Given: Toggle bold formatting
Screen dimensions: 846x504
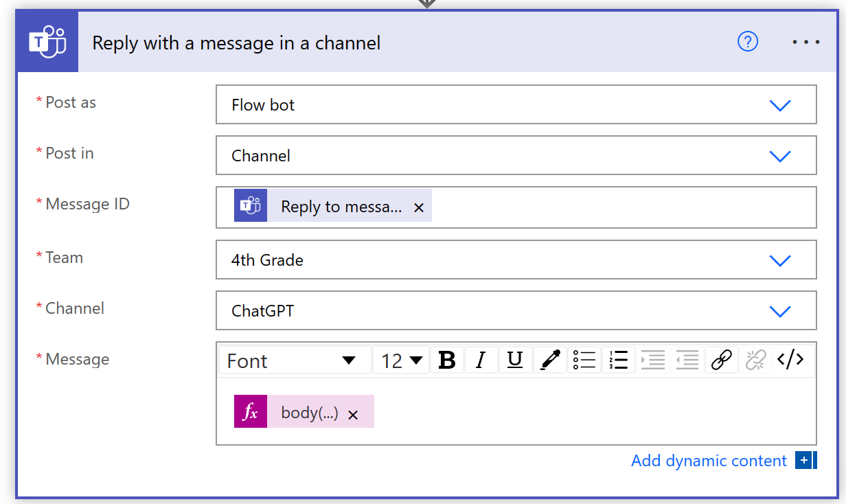Looking at the screenshot, I should [x=447, y=360].
